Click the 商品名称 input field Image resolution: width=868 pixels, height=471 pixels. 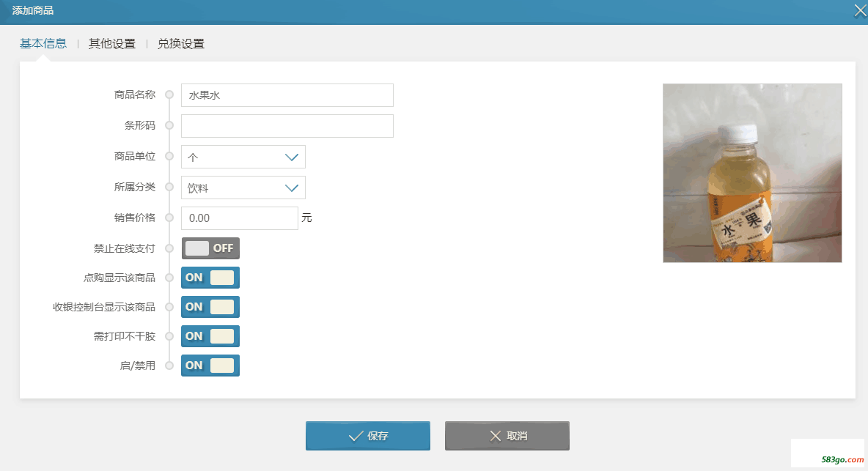[x=287, y=95]
